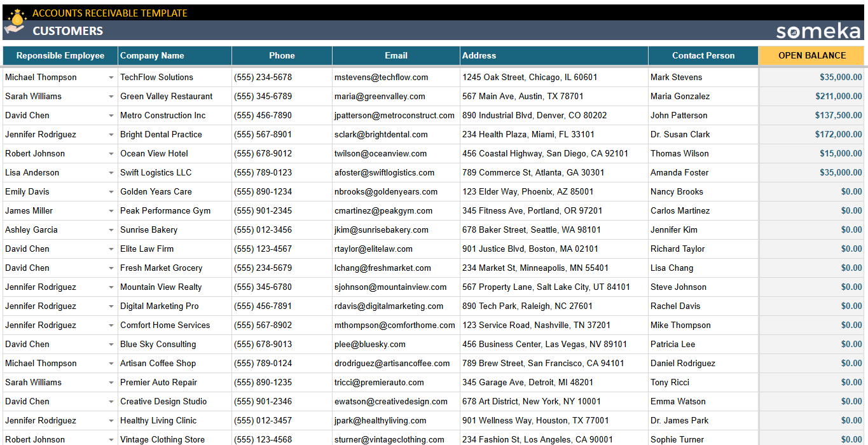
Task: Click the OPEN BALANCE column header
Action: [811, 56]
